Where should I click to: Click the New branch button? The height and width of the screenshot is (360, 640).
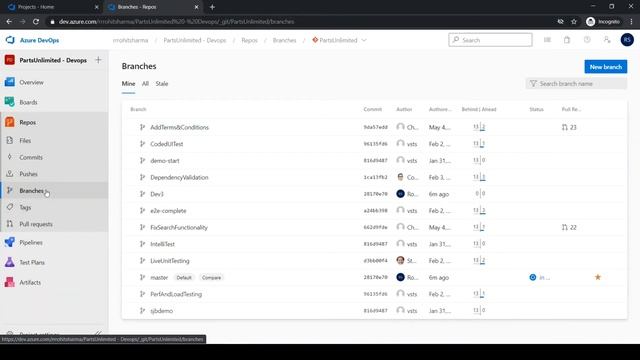pos(606,67)
